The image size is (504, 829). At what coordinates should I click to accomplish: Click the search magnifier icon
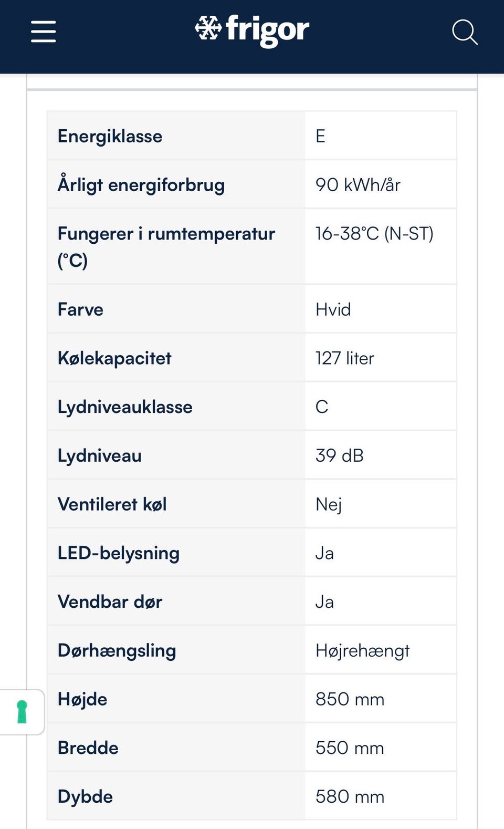point(465,33)
